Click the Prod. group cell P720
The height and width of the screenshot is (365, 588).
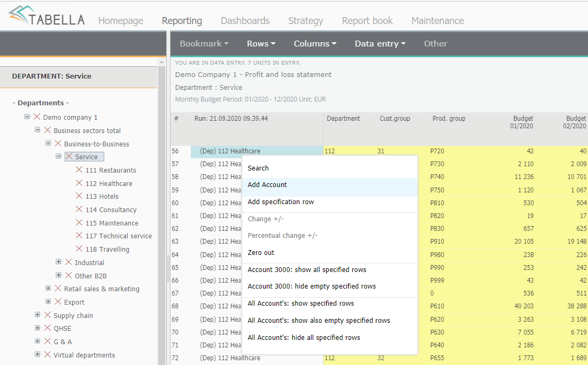pyautogui.click(x=437, y=151)
